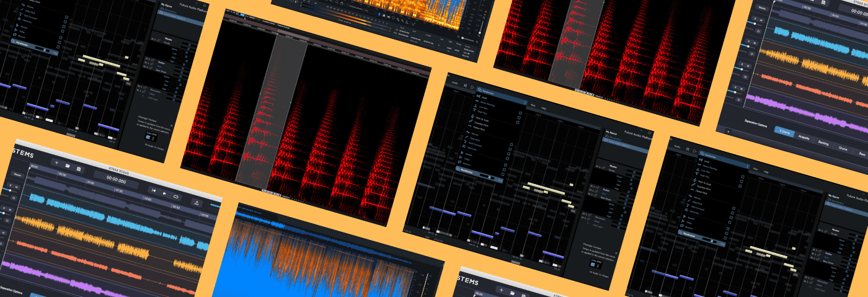
Task: Choose Quantize Pitch in the center window effects list
Action: (x=481, y=123)
